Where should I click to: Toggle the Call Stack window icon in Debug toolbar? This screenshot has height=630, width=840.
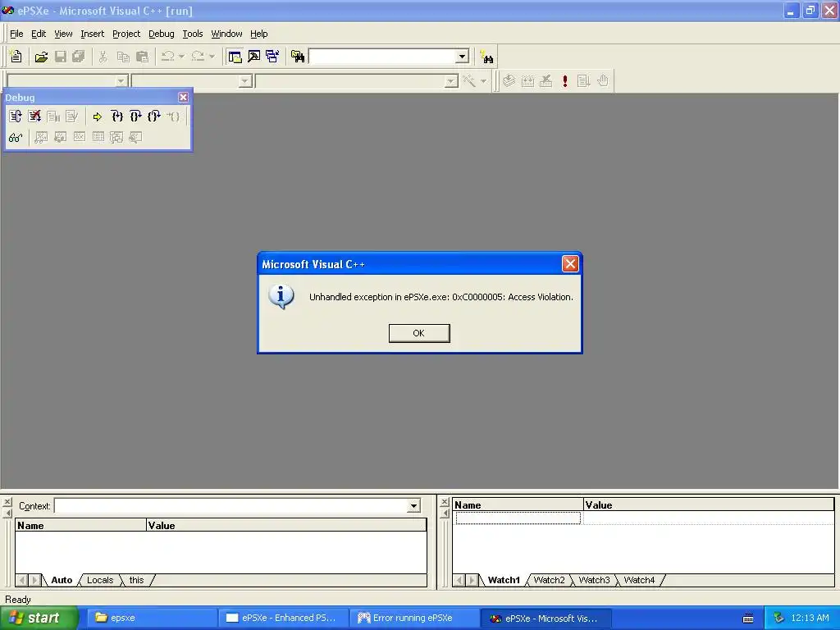tap(116, 138)
